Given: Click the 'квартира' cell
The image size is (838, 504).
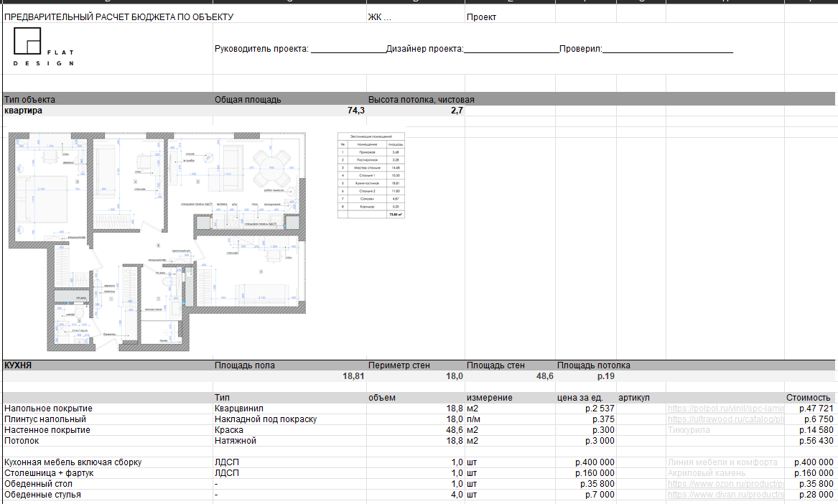Looking at the screenshot, I should (x=23, y=111).
